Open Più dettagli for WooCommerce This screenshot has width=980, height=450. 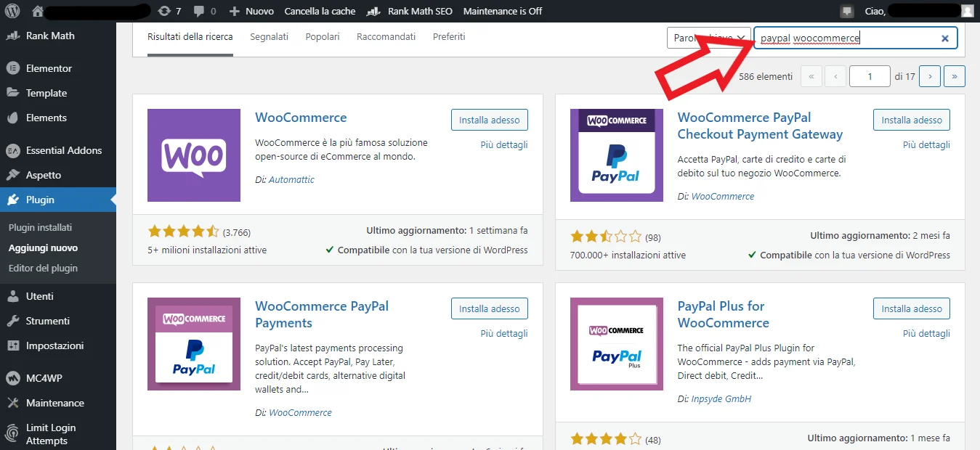tap(504, 144)
